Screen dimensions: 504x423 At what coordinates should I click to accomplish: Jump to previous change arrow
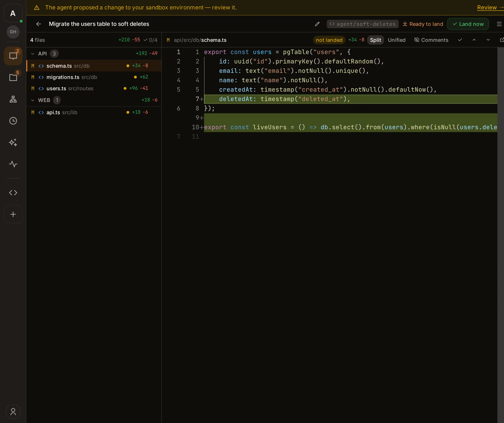pos(474,40)
